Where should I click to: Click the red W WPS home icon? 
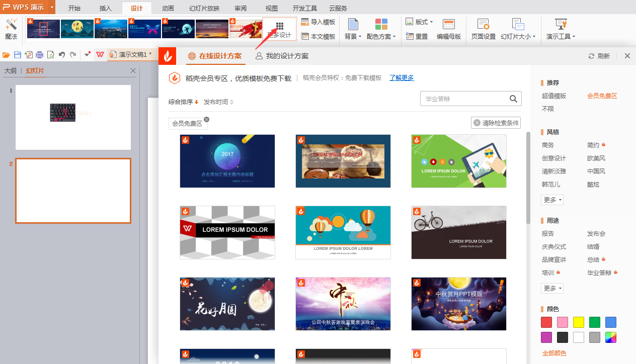100,54
